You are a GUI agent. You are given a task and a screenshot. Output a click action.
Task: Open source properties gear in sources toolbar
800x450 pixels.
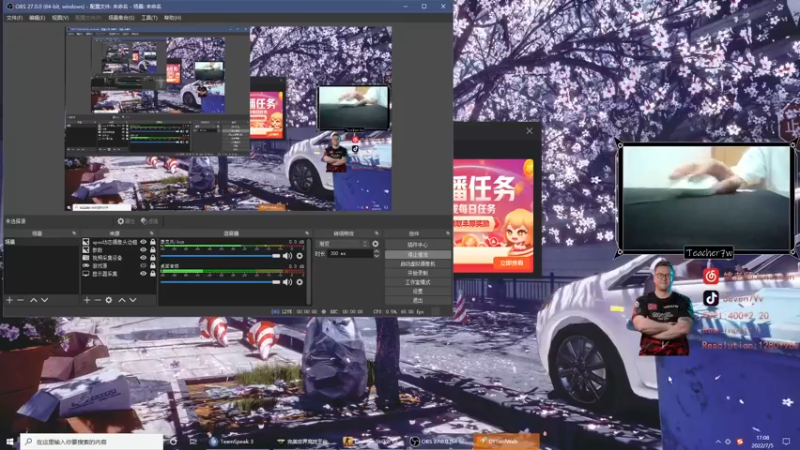(x=109, y=300)
